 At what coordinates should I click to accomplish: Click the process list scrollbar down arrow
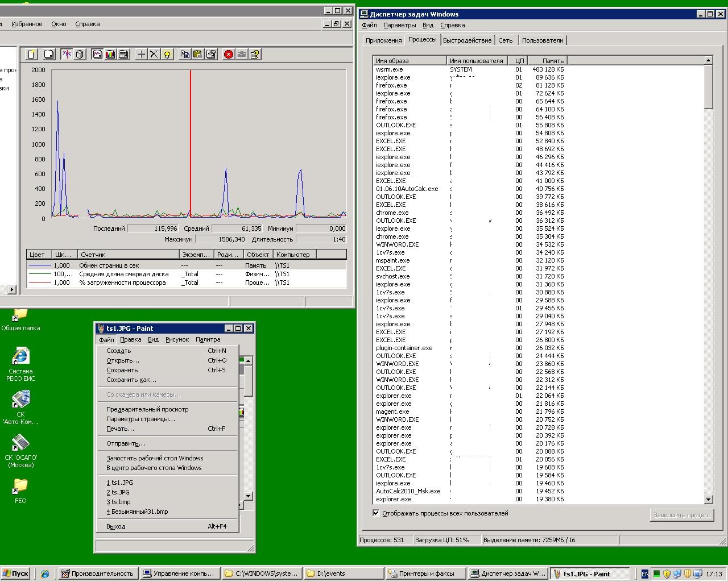(709, 500)
